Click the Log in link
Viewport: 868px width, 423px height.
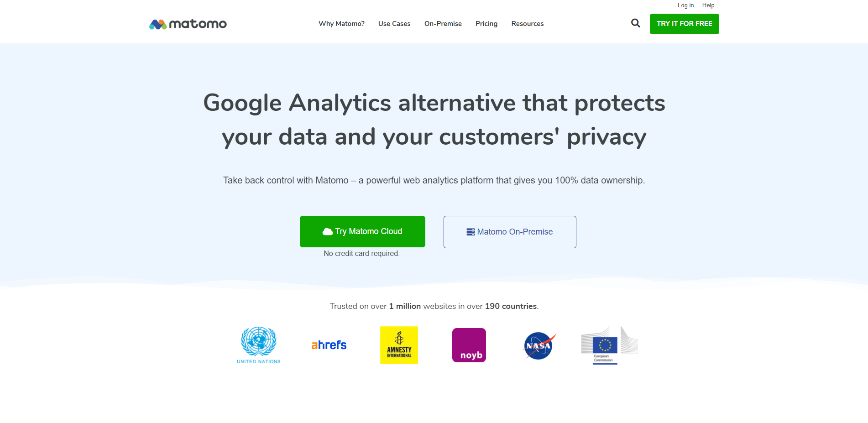[x=685, y=5]
